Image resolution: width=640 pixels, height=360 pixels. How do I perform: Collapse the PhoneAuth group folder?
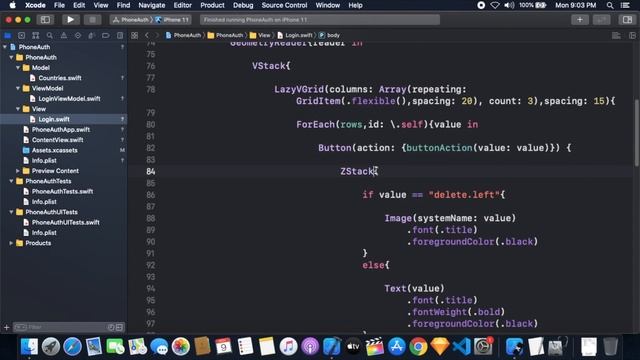click(11, 58)
